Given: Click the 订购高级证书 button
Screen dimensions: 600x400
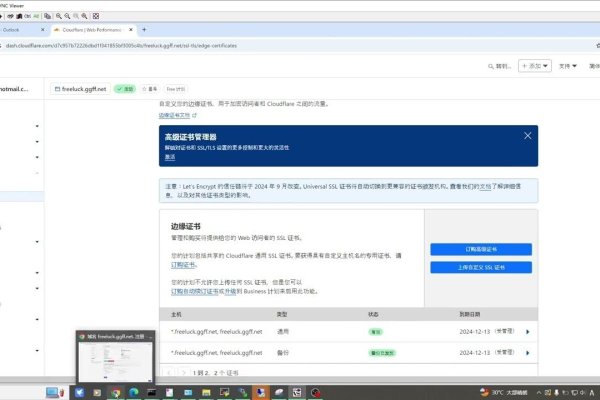Looking at the screenshot, I should coord(481,249).
